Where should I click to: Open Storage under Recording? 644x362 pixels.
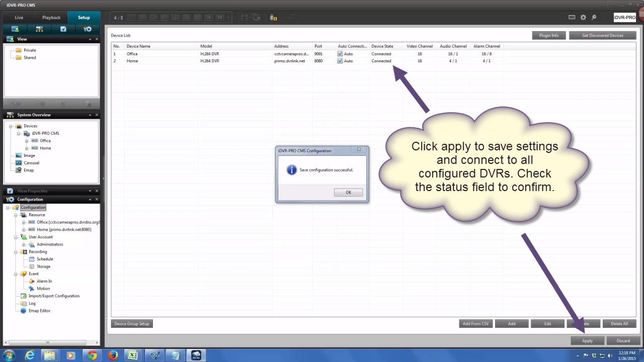[43, 266]
